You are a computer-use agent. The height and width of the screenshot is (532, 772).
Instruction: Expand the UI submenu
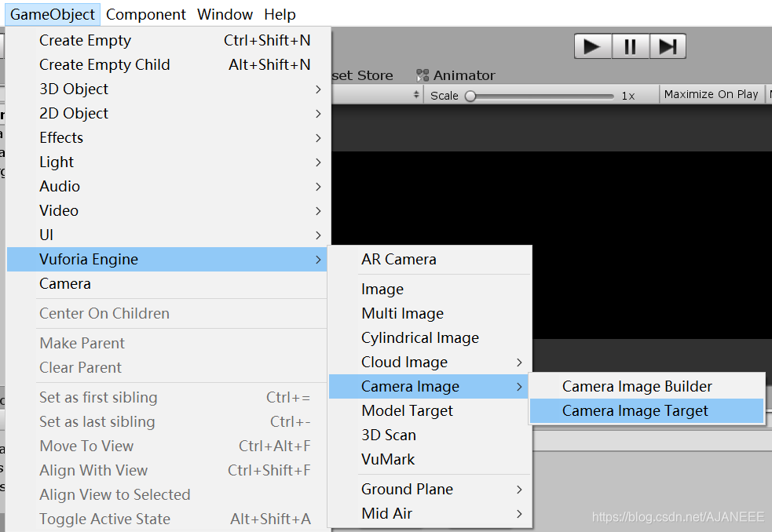pyautogui.click(x=167, y=235)
